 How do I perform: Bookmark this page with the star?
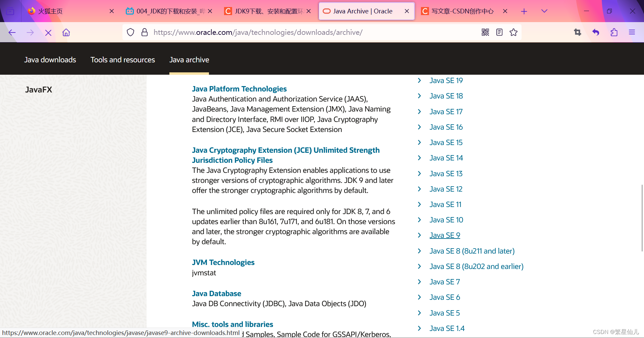click(x=514, y=32)
